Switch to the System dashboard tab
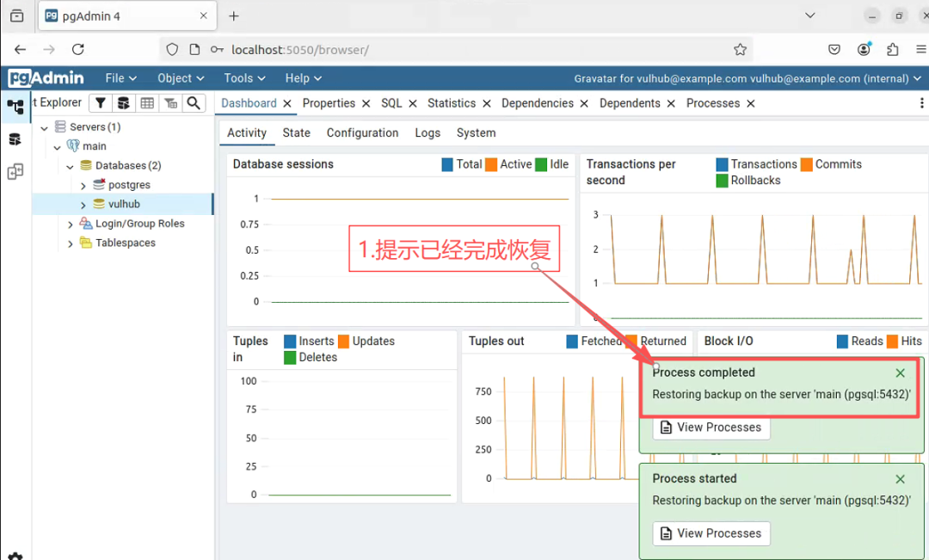The width and height of the screenshot is (929, 560). 476,132
